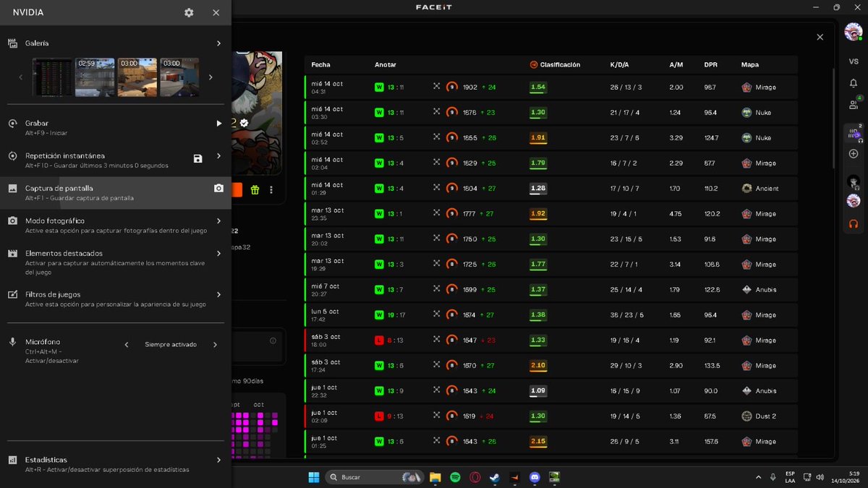Open the gallery clip labeled 02:59
868x488 pixels.
coord(95,77)
